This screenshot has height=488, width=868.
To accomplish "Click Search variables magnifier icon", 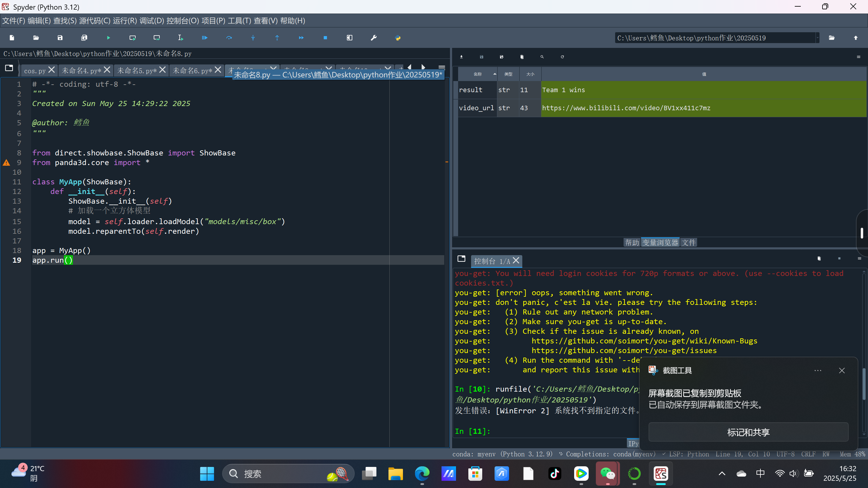I will (x=542, y=57).
